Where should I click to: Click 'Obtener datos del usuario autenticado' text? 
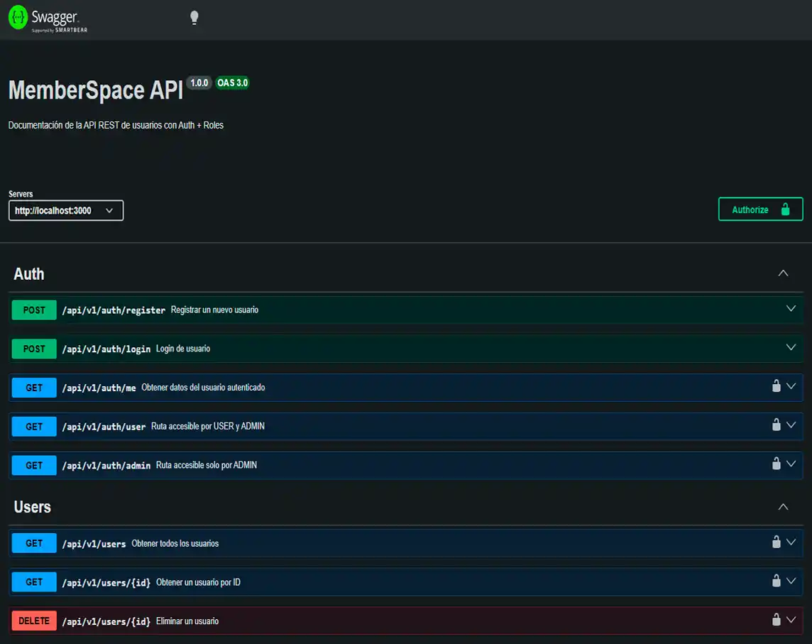pos(203,388)
